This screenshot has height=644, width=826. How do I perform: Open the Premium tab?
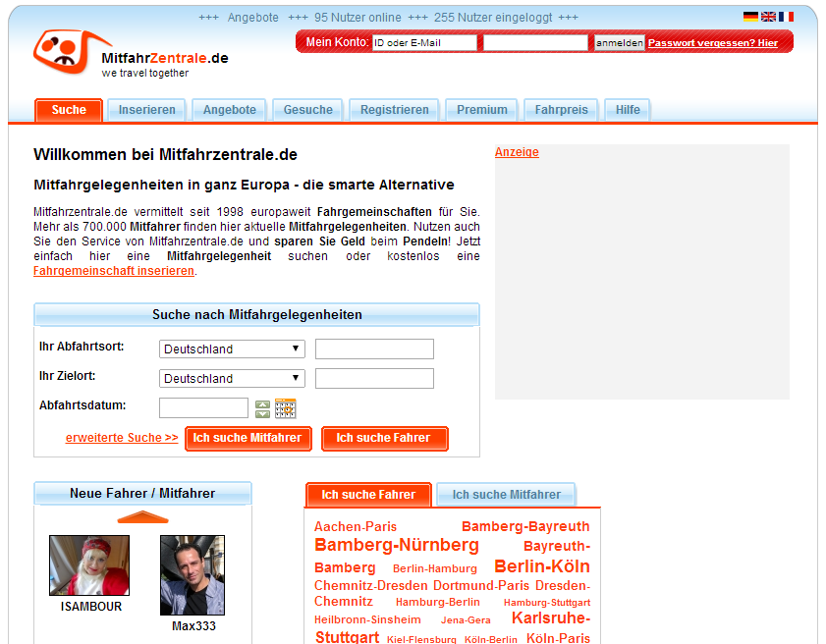(x=481, y=110)
